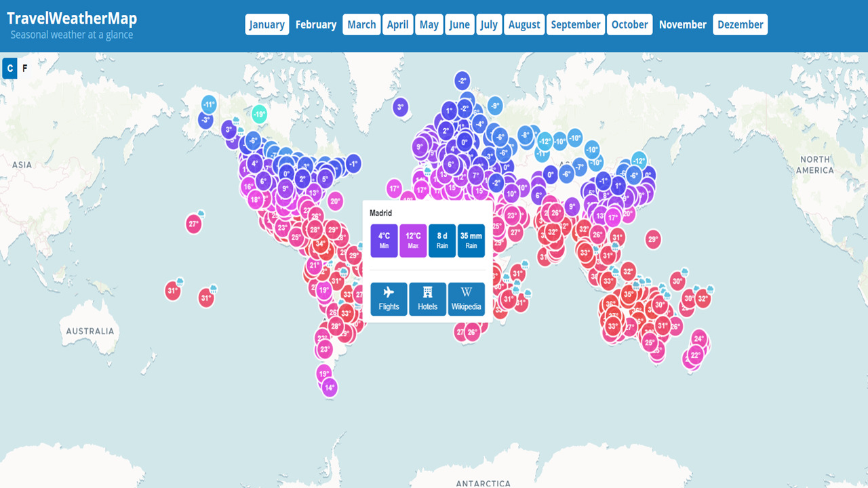
Task: Open the 21° temperature marker
Action: 314,266
